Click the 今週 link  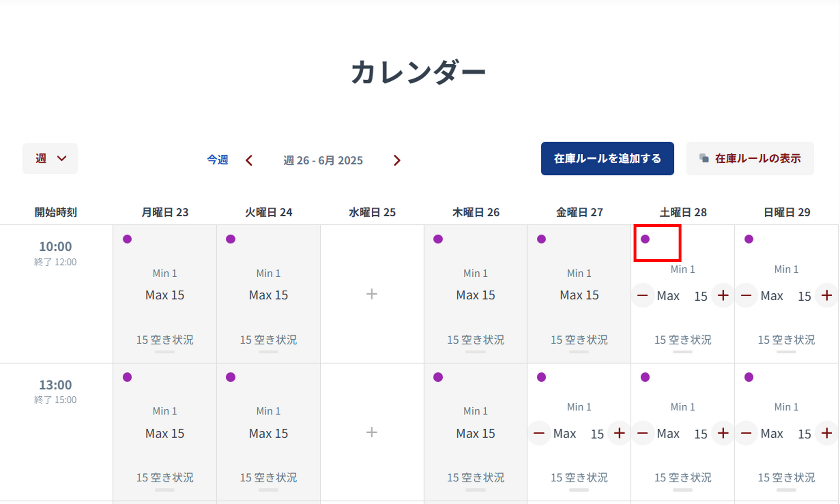(x=217, y=160)
